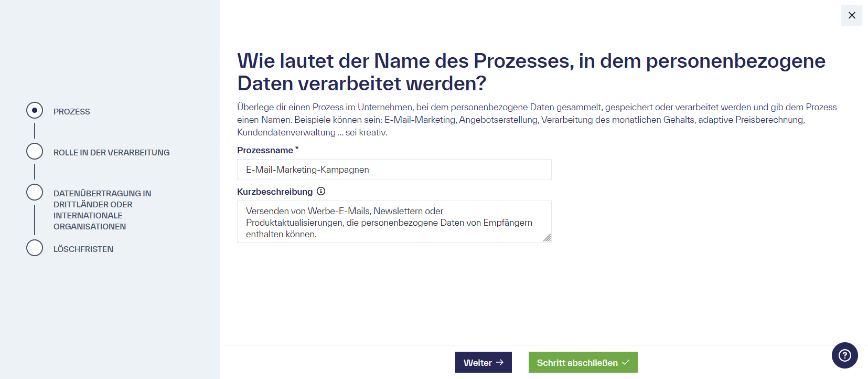The height and width of the screenshot is (379, 868).
Task: Select the Datenübertragung in Drittländer step circle
Action: click(x=35, y=192)
